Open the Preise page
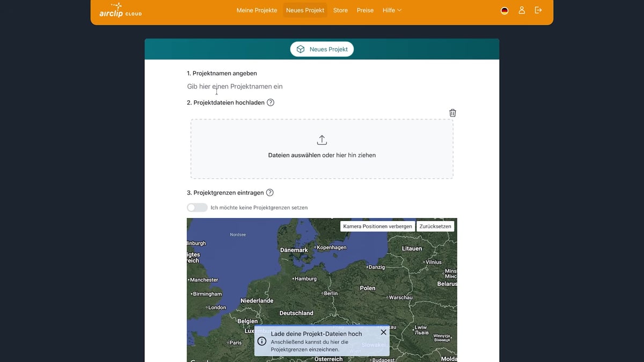Screen dimensions: 644x362 365,10
